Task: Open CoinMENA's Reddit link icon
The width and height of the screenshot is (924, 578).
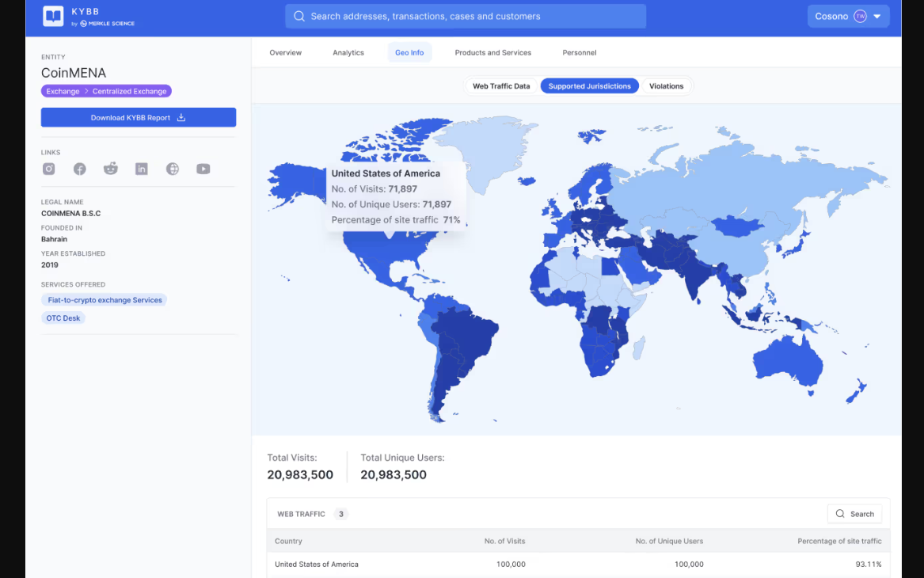Action: pos(111,169)
